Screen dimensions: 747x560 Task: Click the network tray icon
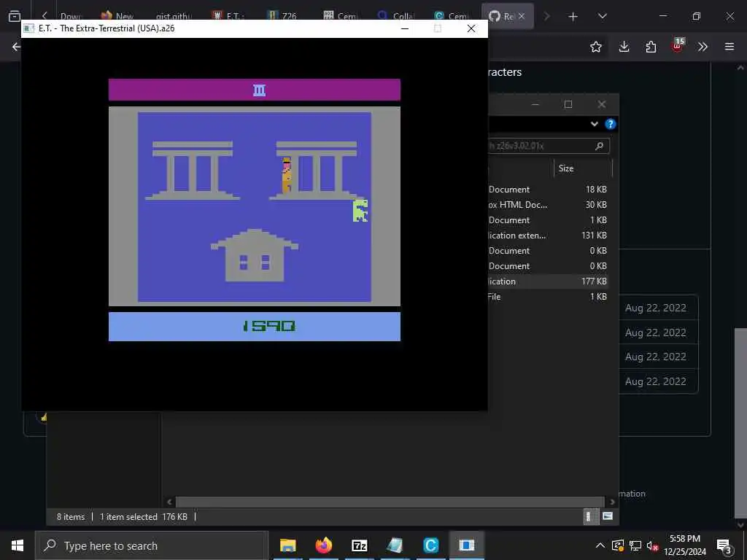pos(635,545)
